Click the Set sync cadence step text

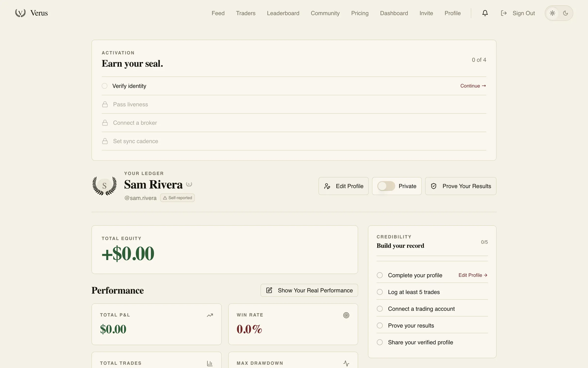coord(135,141)
